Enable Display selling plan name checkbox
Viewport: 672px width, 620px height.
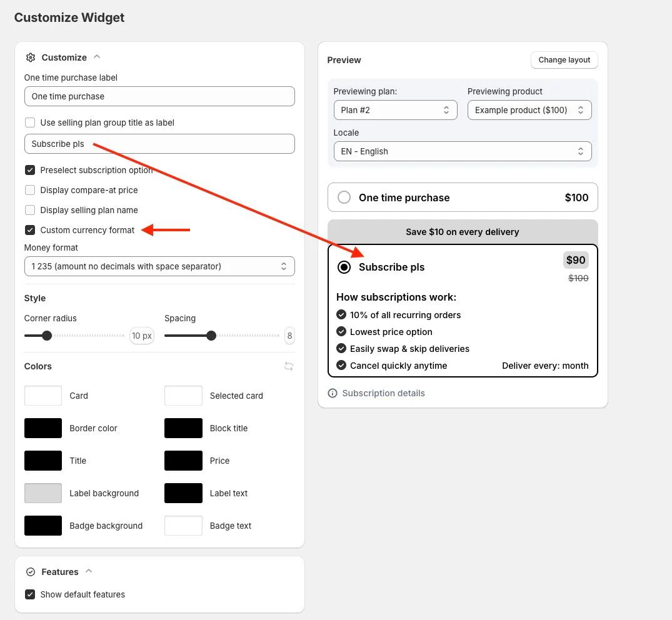coord(30,210)
